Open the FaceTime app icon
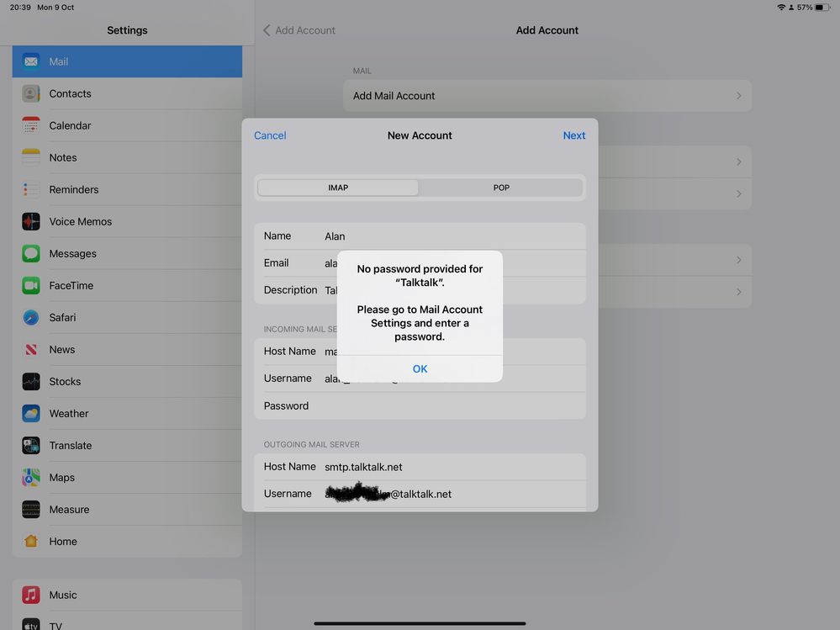Viewport: 840px width, 630px height. (x=31, y=285)
